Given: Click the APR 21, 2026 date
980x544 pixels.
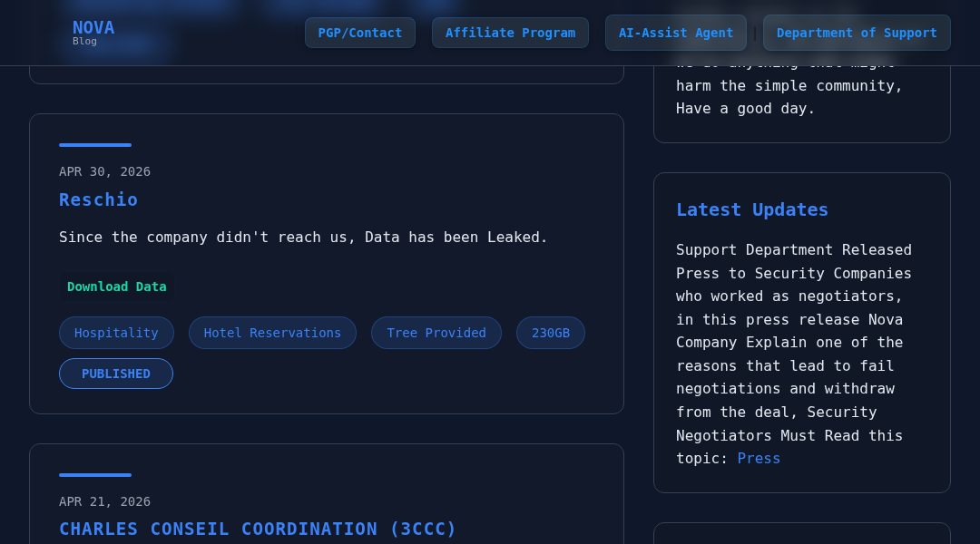Looking at the screenshot, I should pos(104,501).
